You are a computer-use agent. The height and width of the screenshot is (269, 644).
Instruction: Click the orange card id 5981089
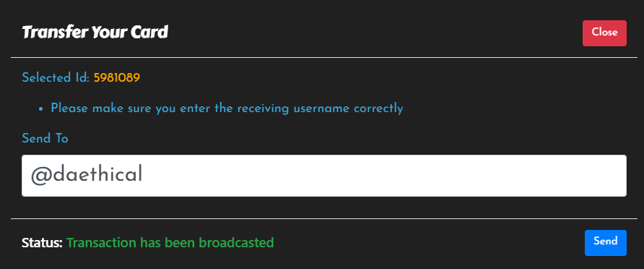coord(117,78)
